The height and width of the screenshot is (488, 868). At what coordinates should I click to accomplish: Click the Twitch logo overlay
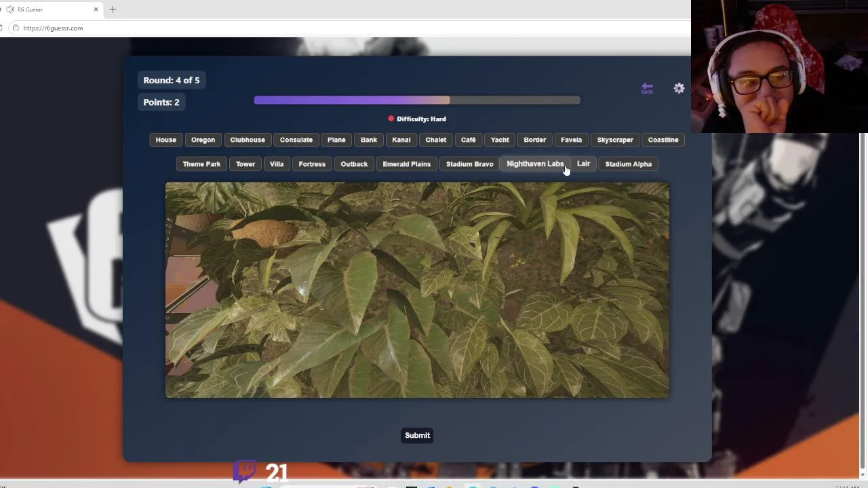click(245, 472)
